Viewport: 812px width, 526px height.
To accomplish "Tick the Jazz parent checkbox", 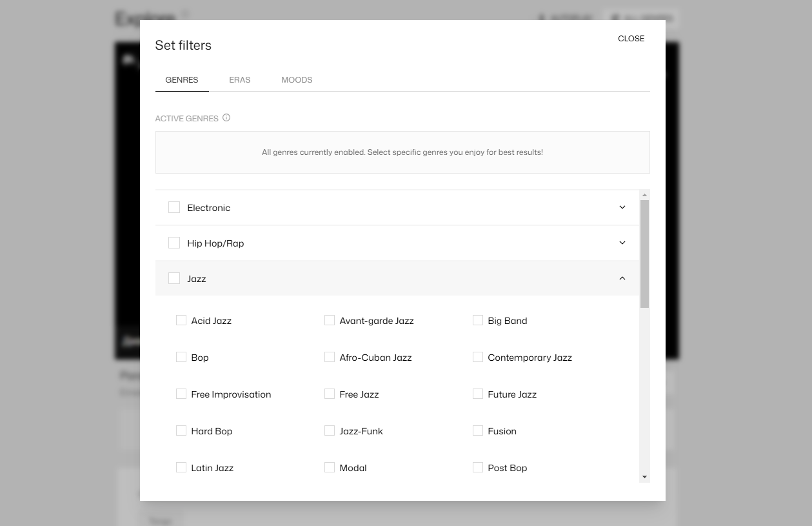I will point(174,278).
